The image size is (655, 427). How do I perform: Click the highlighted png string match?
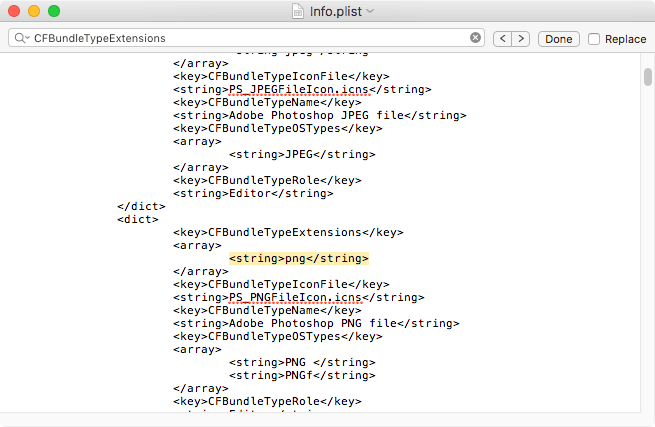(x=299, y=258)
